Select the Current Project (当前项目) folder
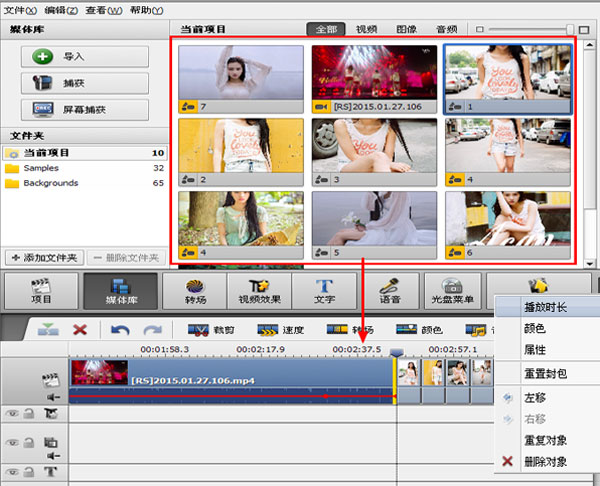The height and width of the screenshot is (486, 600). [x=85, y=153]
